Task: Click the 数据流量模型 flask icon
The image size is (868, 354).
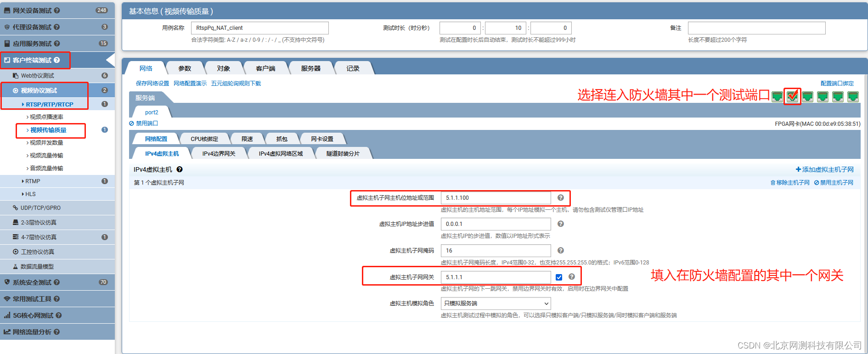Action: pos(16,267)
